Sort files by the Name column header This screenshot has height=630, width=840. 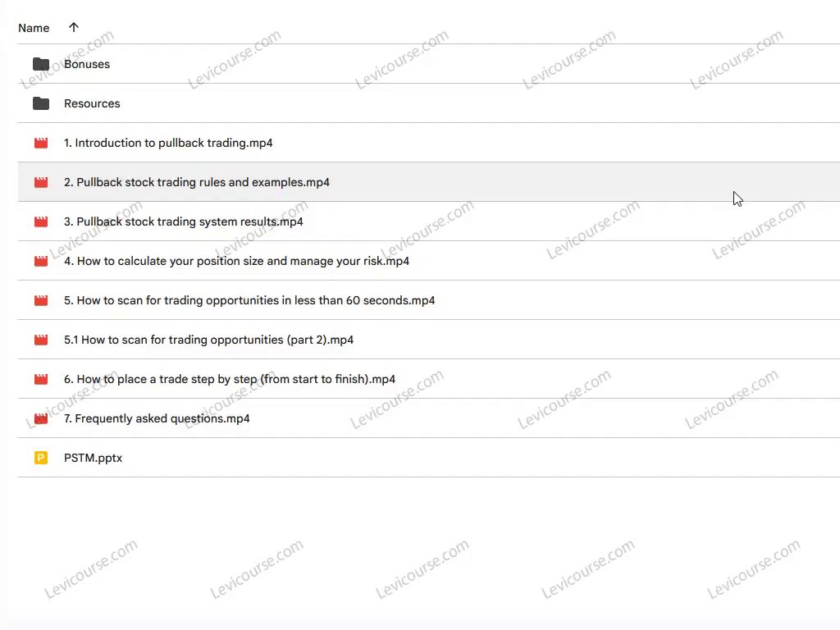(x=34, y=28)
